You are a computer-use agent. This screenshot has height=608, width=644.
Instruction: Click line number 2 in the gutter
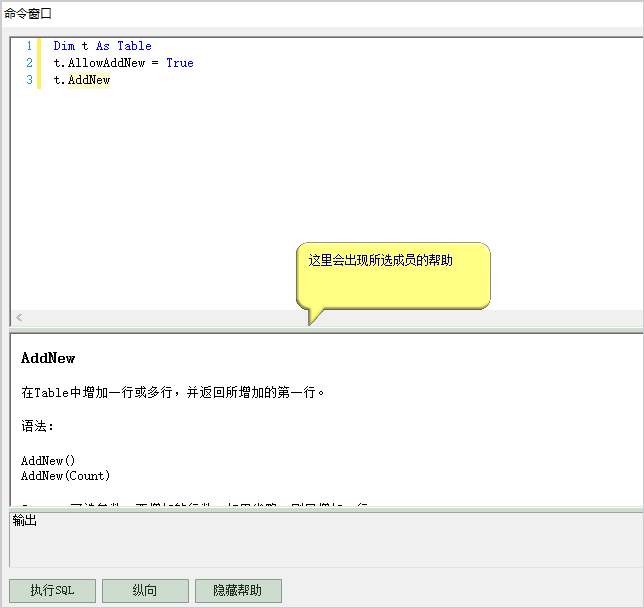(29, 63)
